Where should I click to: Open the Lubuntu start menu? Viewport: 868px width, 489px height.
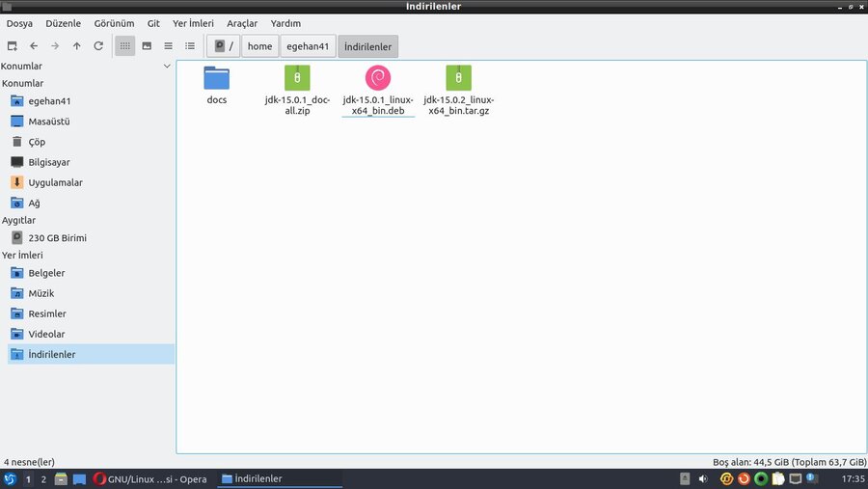click(10, 479)
